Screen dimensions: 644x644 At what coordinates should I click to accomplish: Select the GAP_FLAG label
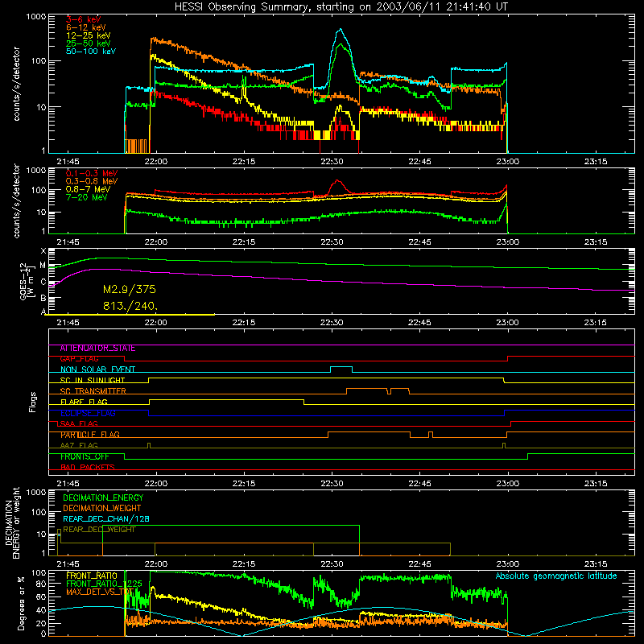point(79,359)
